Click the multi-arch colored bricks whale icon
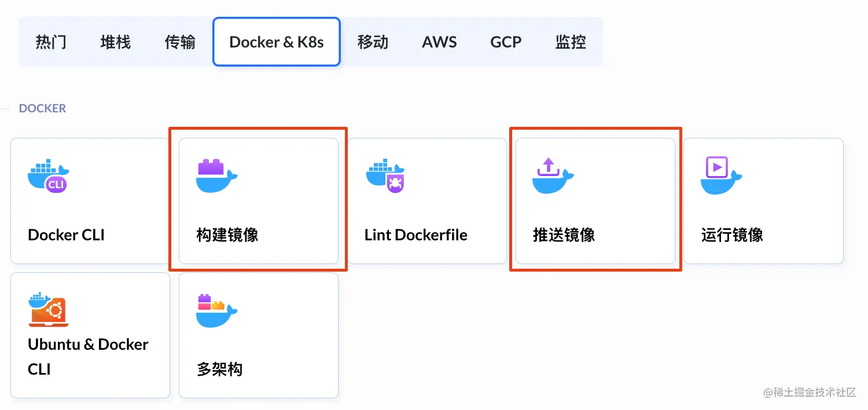The image size is (868, 410). coord(217,310)
